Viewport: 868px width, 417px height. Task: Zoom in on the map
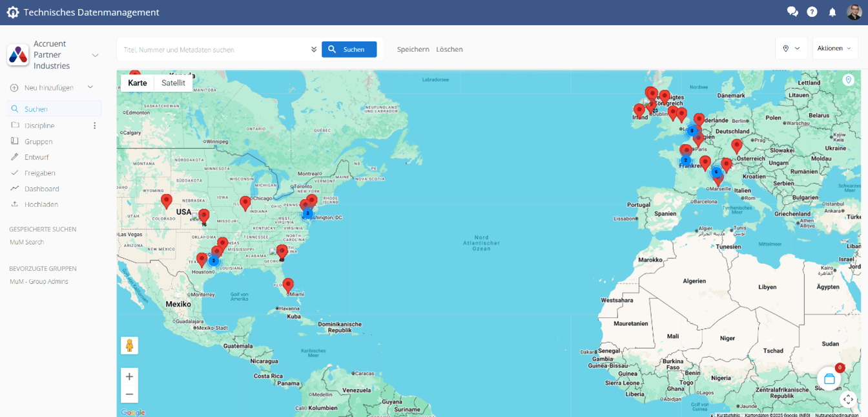(x=129, y=377)
